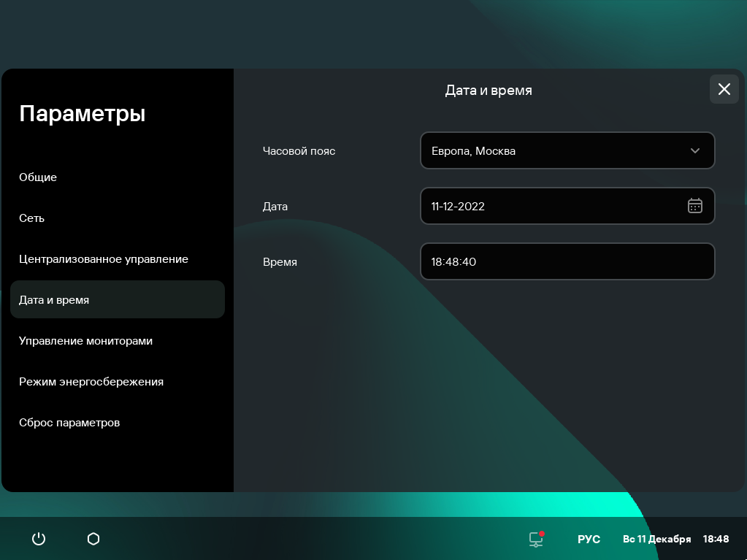Click the time field showing 18:48:40

point(567,261)
